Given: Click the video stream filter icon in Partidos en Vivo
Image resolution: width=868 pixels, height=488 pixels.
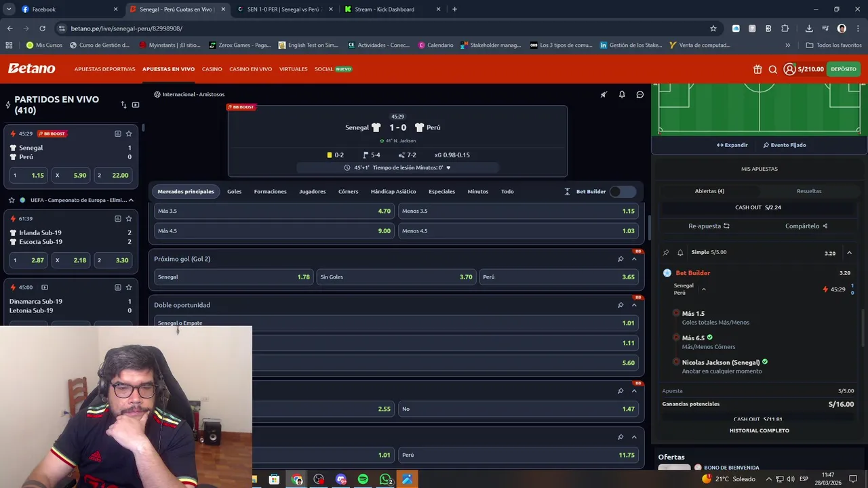Looking at the screenshot, I should pos(136,105).
